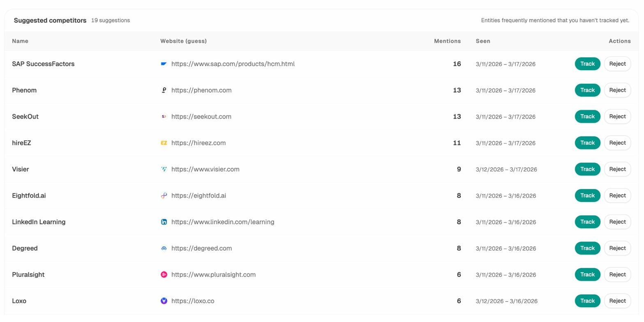Open the seekout.com website link

coord(201,117)
